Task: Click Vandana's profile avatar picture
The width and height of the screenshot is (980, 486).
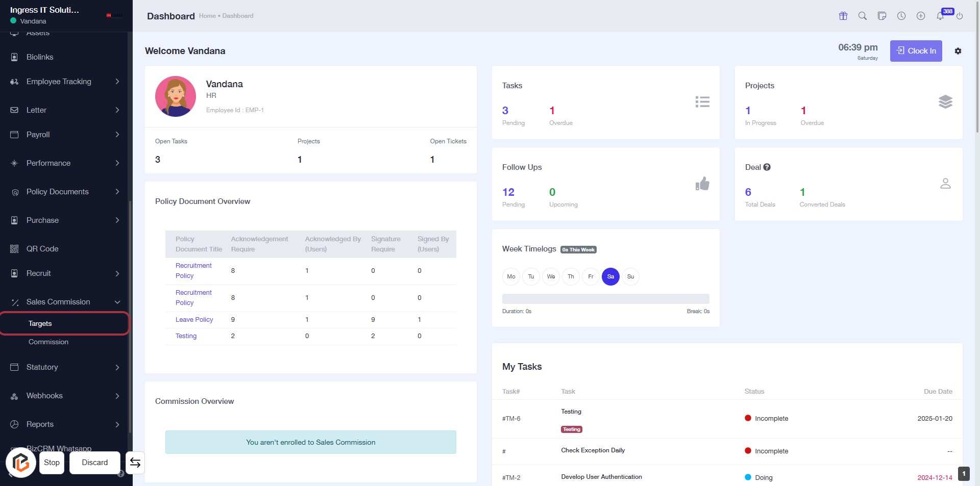Action: click(x=176, y=96)
